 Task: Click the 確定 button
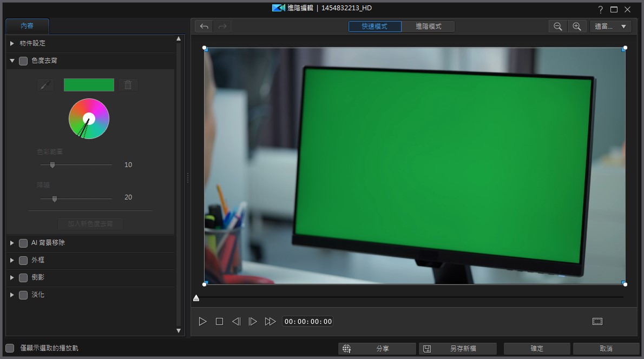(536, 349)
